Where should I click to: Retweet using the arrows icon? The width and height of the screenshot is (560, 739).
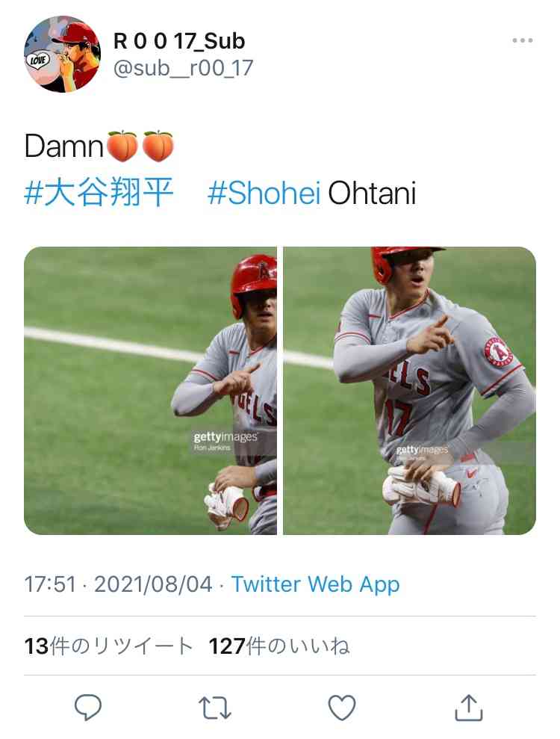pos(215,708)
